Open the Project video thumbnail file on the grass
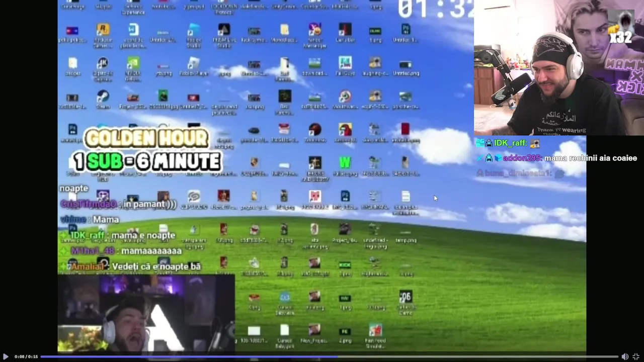Viewport: 644px width, 362px height. click(x=345, y=230)
